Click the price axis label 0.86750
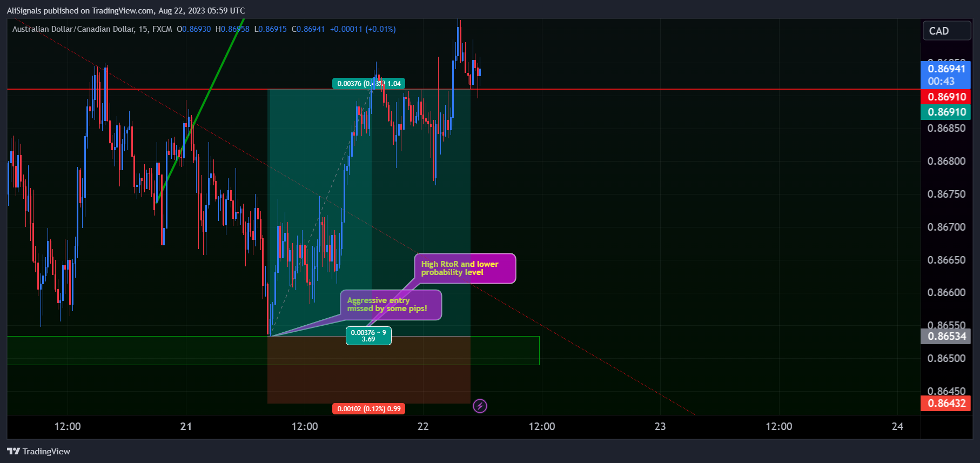 [947, 194]
